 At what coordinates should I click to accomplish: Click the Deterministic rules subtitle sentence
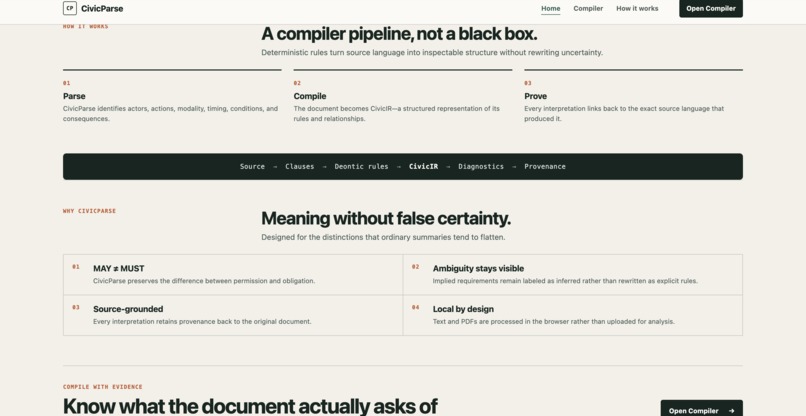tap(432, 52)
